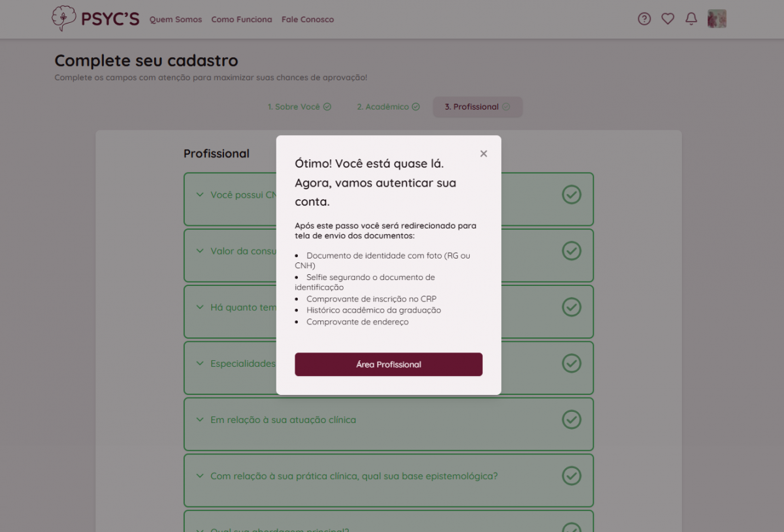Click checkmark on 'Em relação à sua atuação clínica'
Screen dimensions: 784x532
click(572, 420)
